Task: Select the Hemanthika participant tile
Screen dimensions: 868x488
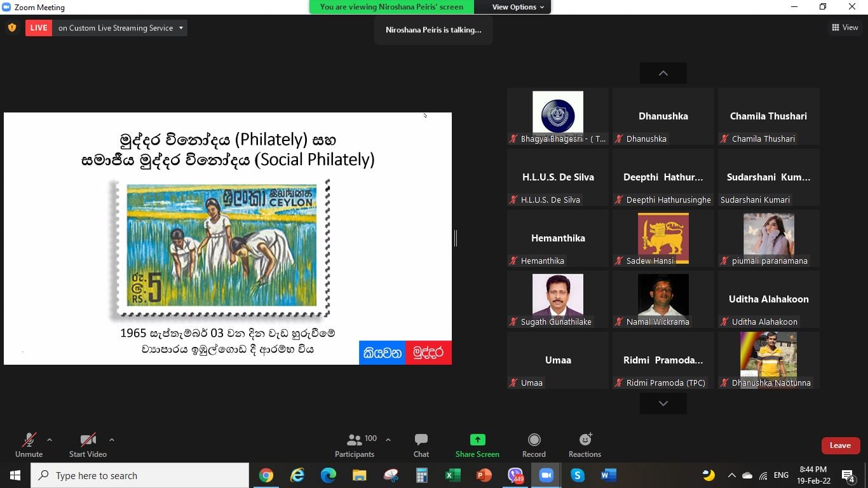Action: click(558, 238)
